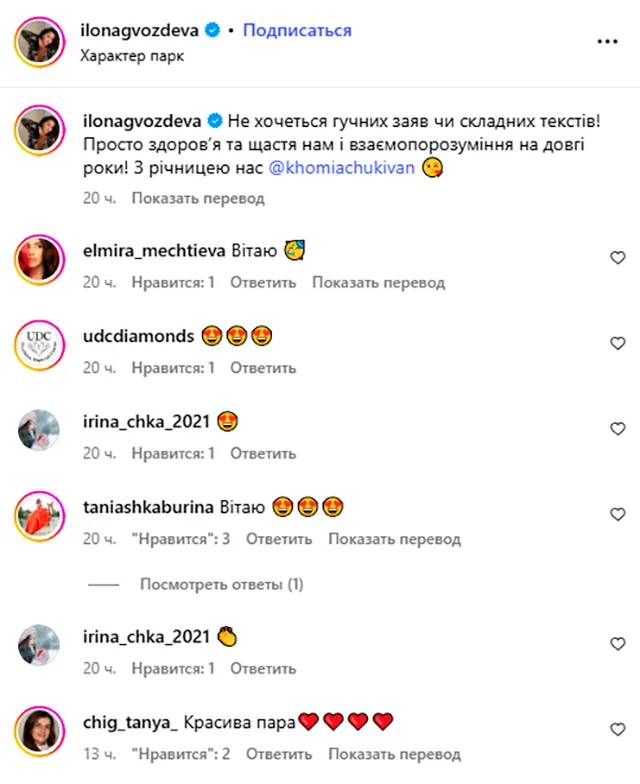Reply to udcdiamonds' comment

(x=263, y=368)
